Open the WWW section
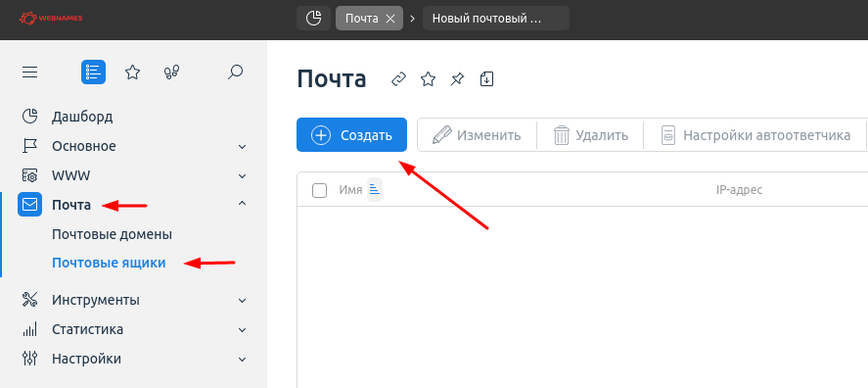 [x=70, y=175]
